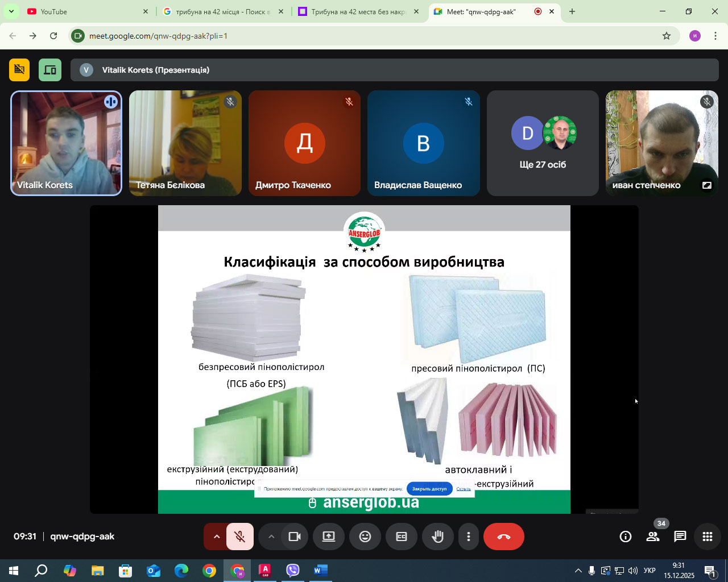Click the hide link in sharing bar
This screenshot has width=728, height=582.
pos(464,489)
